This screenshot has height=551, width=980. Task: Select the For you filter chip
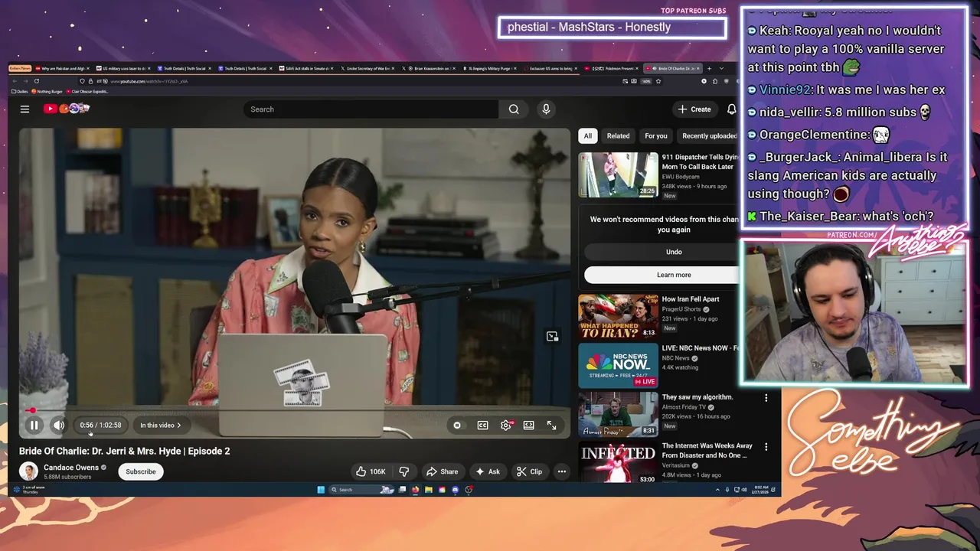coord(655,136)
